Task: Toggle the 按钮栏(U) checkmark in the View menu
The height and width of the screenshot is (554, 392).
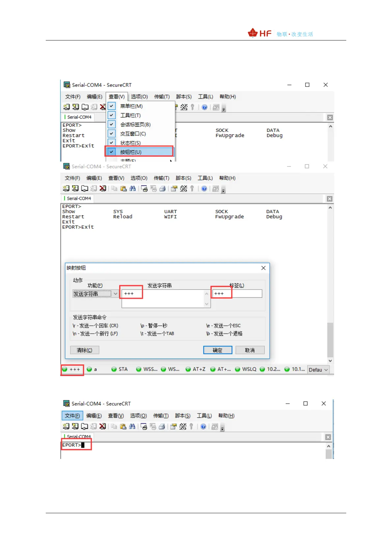Action: coord(112,152)
